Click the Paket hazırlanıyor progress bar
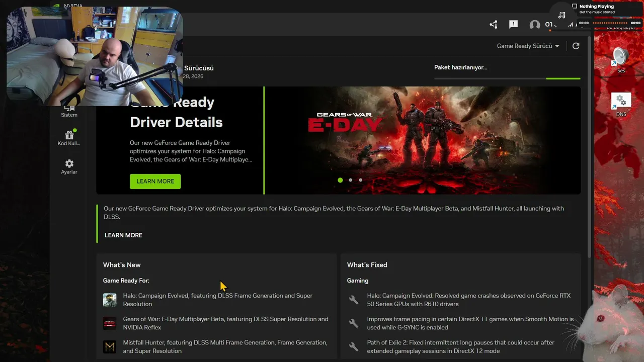 click(507, 78)
